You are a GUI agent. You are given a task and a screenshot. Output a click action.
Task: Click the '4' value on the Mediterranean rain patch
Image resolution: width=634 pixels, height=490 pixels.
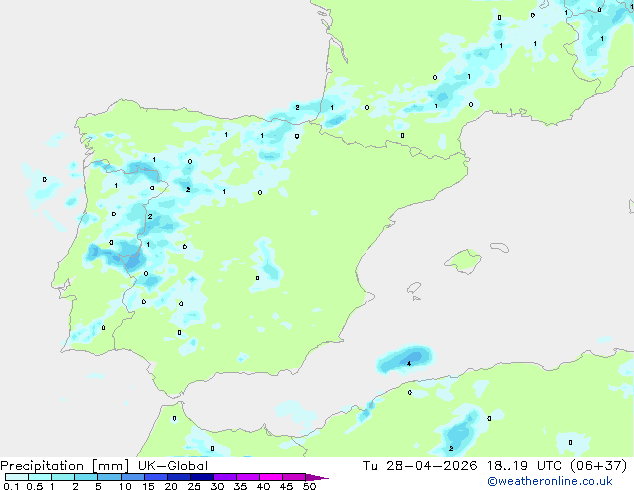tap(409, 363)
